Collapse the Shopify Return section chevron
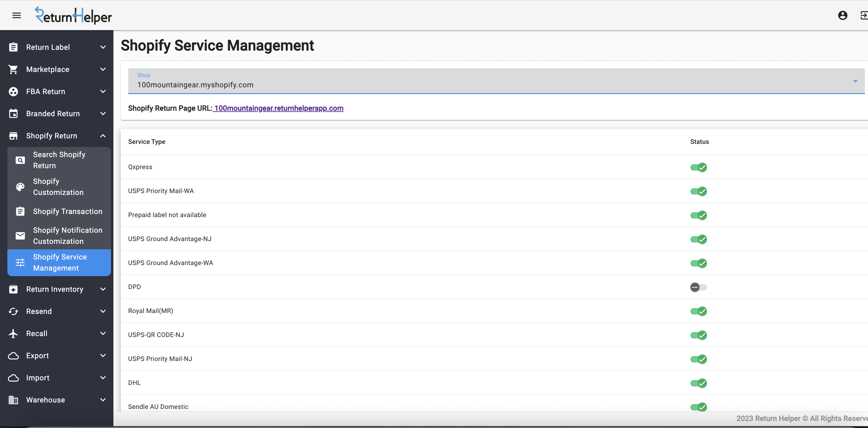Image resolution: width=868 pixels, height=428 pixels. [x=103, y=136]
